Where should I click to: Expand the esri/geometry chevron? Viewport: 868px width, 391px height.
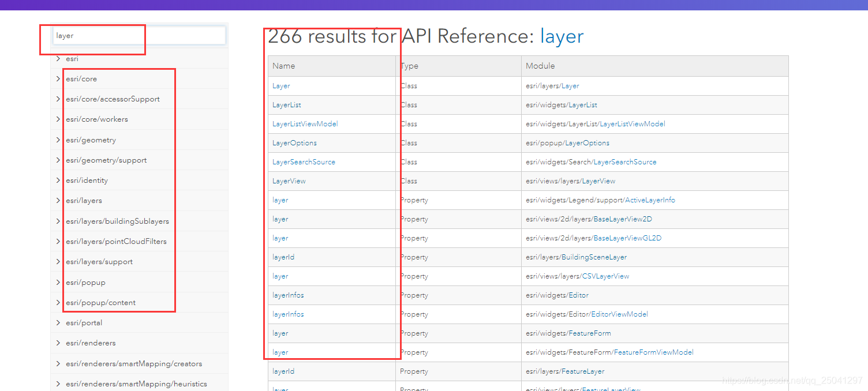(x=58, y=140)
